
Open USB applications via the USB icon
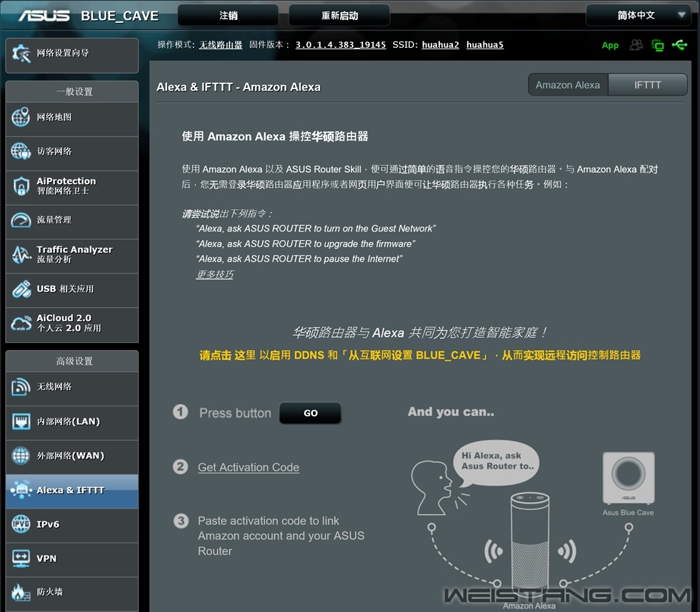click(x=21, y=289)
